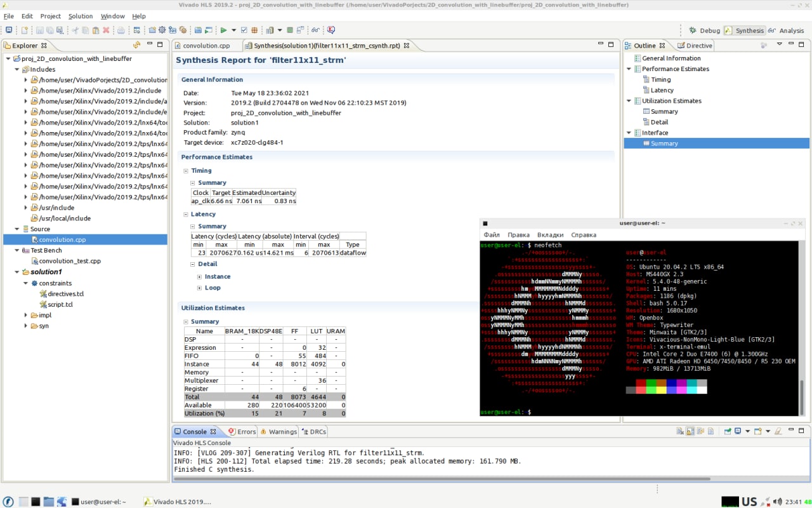Image resolution: width=812 pixels, height=508 pixels.
Task: Open the File menu
Action: [9, 16]
